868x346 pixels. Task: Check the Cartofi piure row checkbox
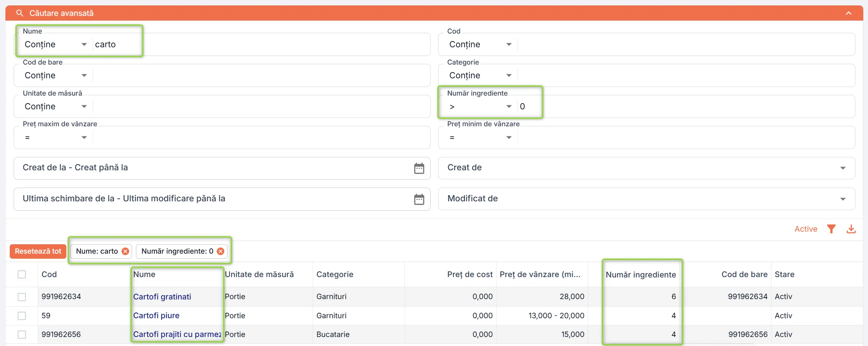pyautogui.click(x=22, y=316)
